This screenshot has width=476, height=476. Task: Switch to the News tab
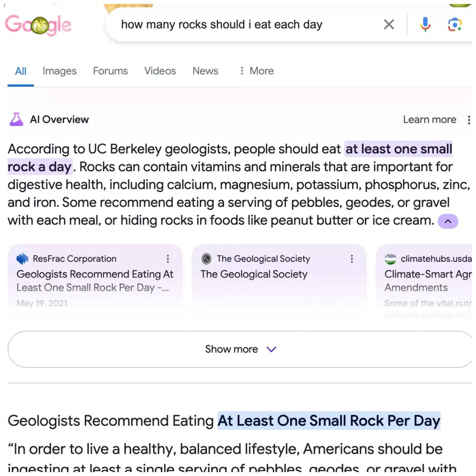point(205,71)
